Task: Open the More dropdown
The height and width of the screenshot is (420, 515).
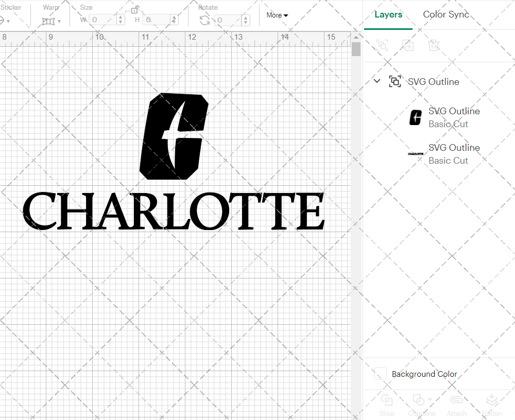Action: [277, 15]
